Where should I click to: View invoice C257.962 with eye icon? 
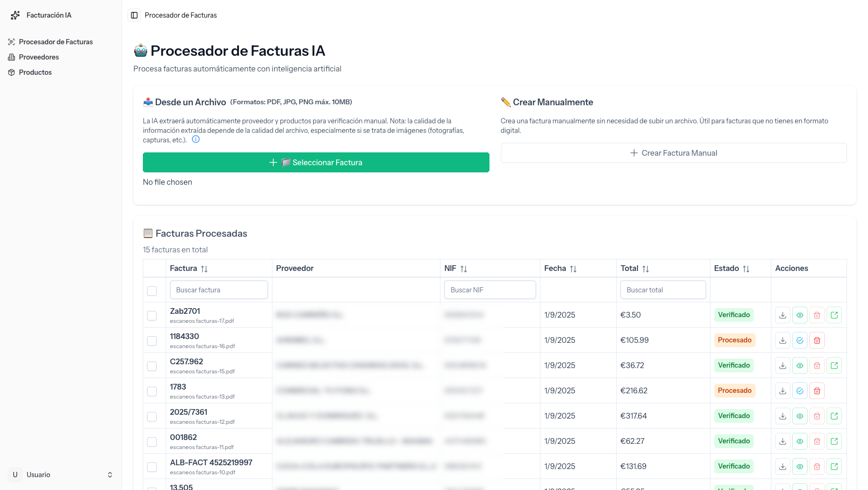pos(800,366)
